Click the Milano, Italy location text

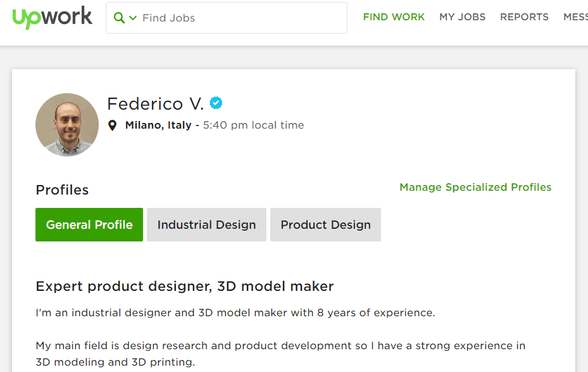(158, 125)
